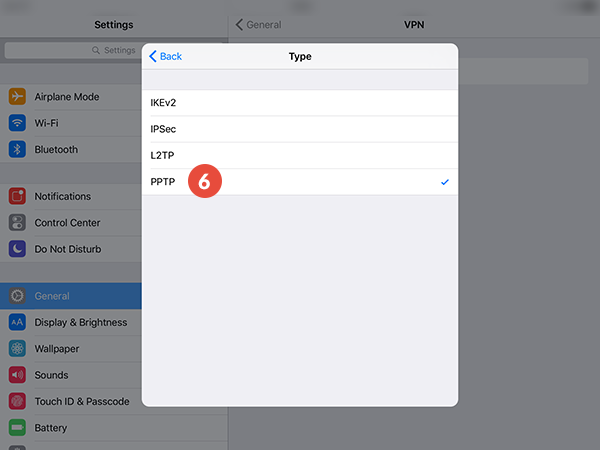Tap the Touch ID fingerprint icon
This screenshot has height=450, width=600.
17,401
